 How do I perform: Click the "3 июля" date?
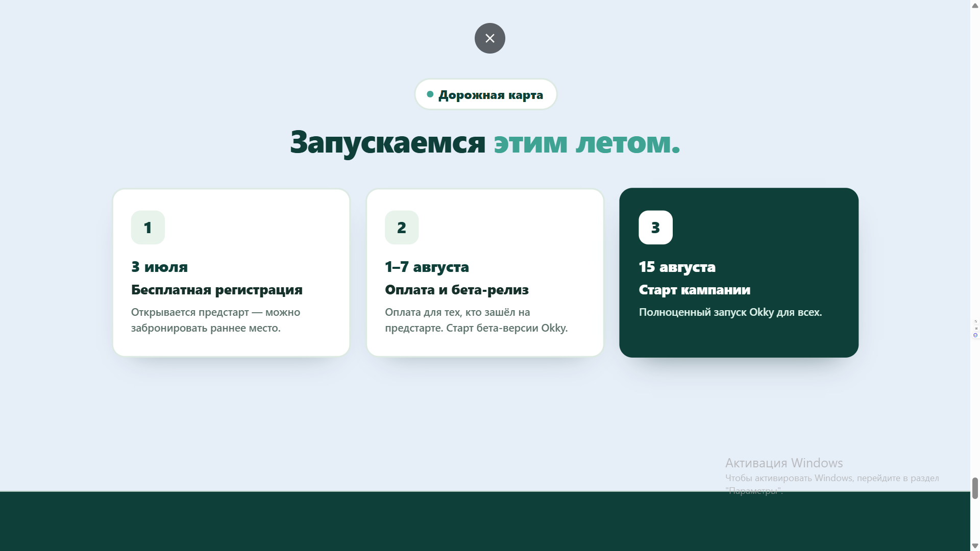point(159,267)
